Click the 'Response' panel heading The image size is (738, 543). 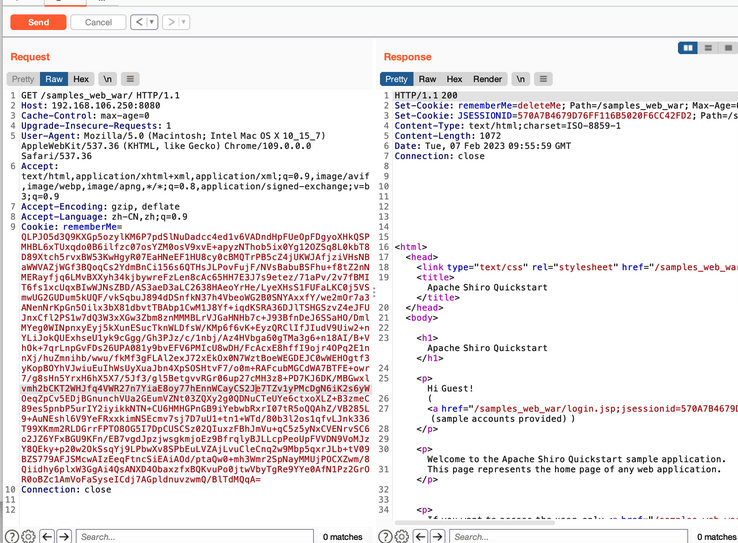[408, 57]
